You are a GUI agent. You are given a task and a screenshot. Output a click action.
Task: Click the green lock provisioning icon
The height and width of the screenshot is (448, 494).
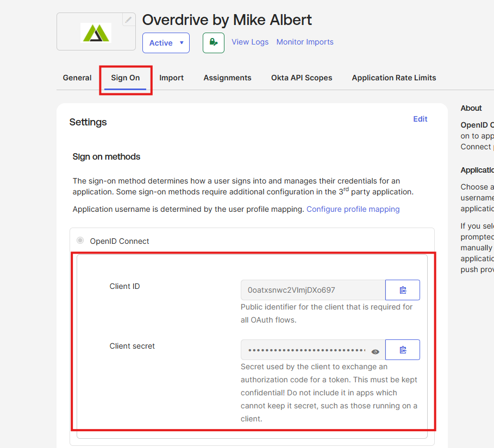point(213,42)
